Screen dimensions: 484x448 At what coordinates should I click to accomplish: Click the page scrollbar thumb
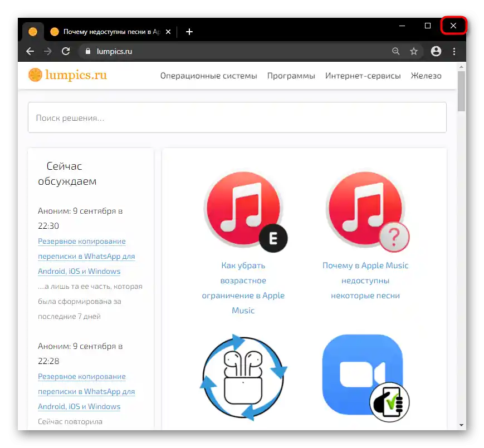(462, 91)
